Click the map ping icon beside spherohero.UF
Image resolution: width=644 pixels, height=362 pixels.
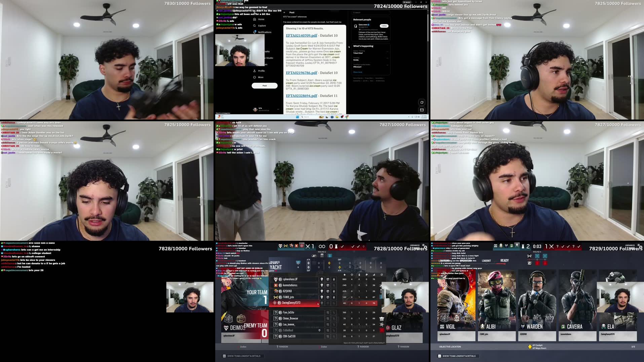click(322, 279)
